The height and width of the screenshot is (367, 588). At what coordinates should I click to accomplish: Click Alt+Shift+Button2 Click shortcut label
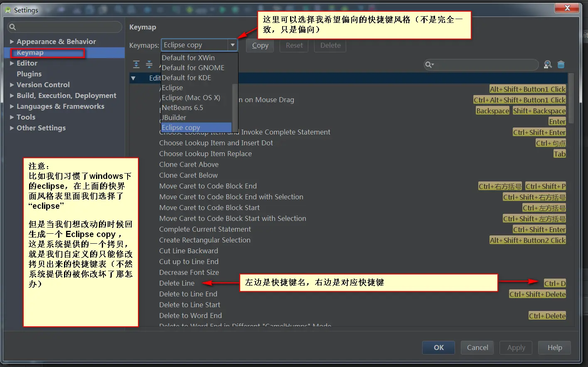(528, 240)
